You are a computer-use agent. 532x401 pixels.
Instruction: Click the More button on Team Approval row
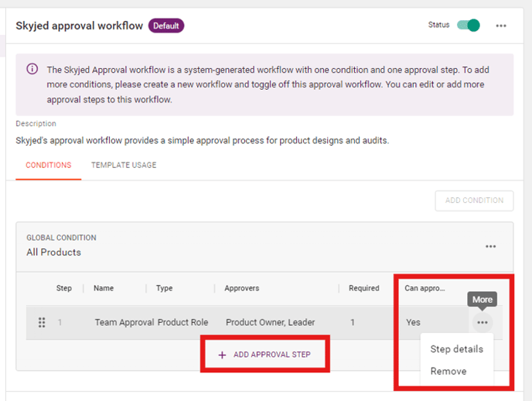coord(483,322)
